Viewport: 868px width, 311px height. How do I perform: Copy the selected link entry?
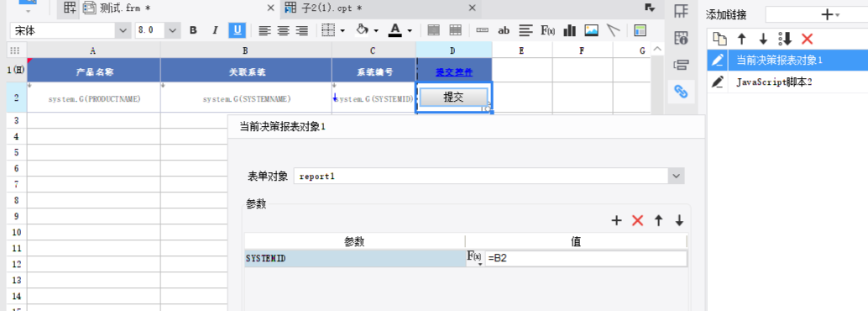[719, 39]
